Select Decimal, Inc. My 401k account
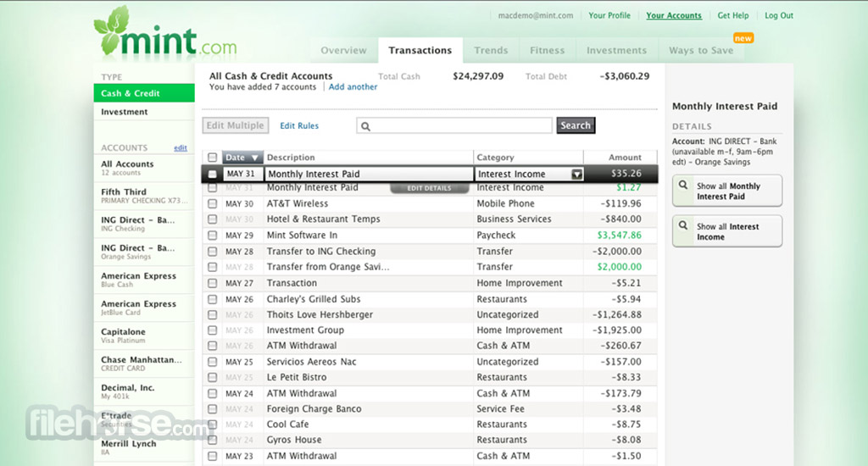This screenshot has width=868, height=466. 144,391
